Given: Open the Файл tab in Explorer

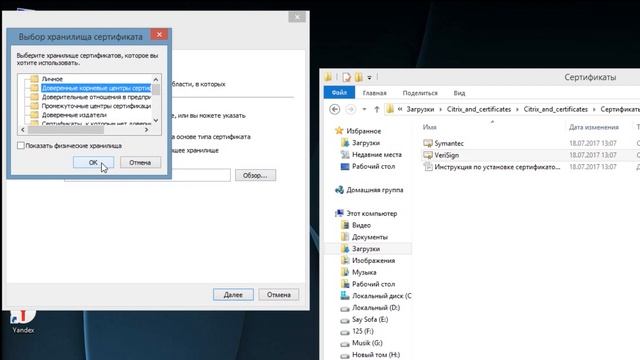Looking at the screenshot, I should [x=339, y=93].
